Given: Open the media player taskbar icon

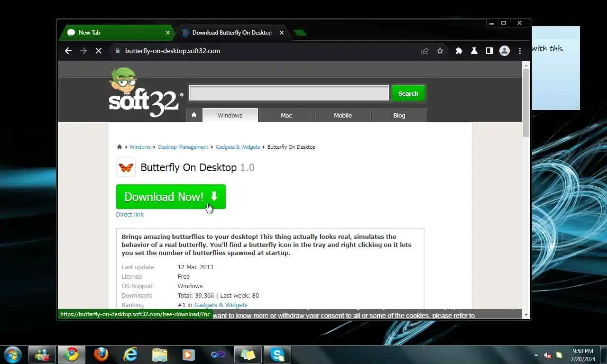Looking at the screenshot, I should click(189, 355).
